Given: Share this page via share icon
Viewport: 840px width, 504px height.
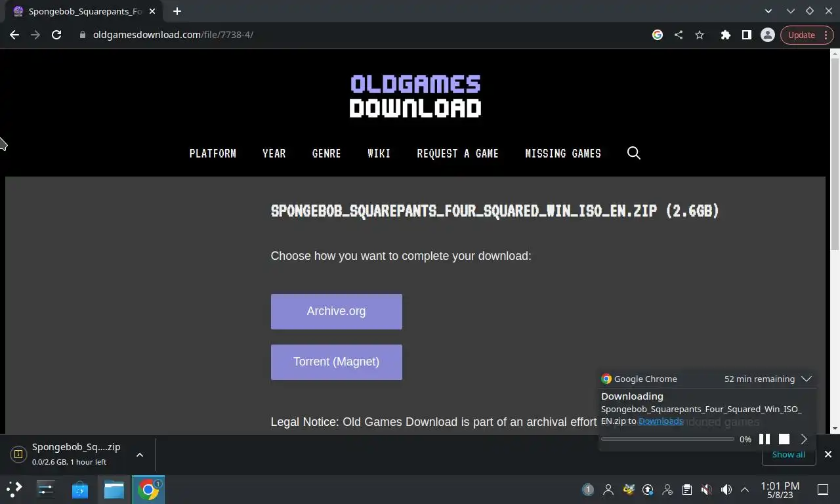Looking at the screenshot, I should (x=679, y=35).
